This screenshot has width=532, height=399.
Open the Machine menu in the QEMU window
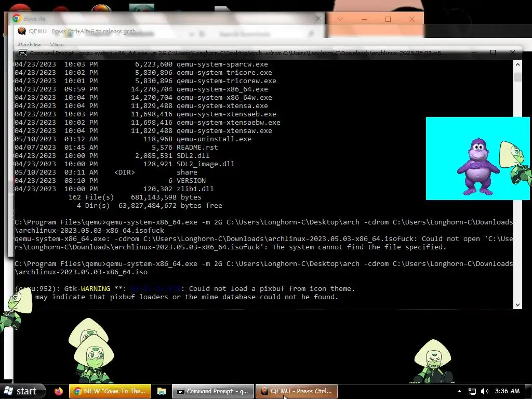click(29, 45)
